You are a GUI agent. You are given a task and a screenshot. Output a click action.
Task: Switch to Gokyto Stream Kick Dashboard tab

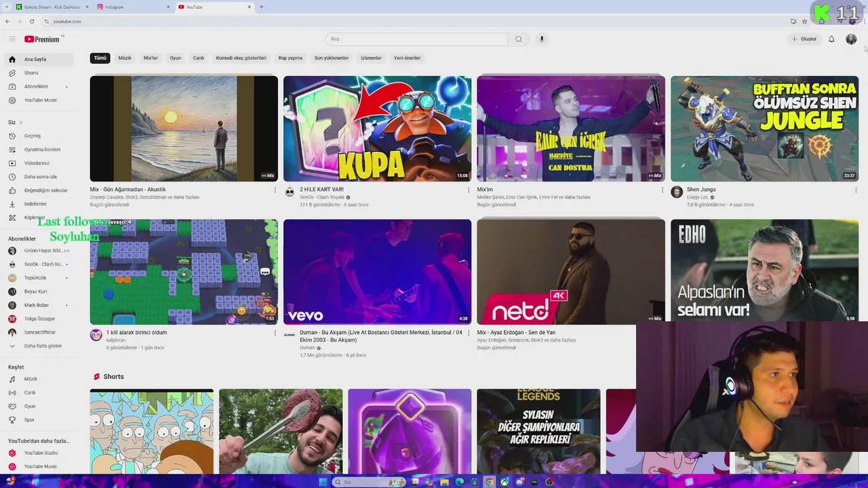[52, 7]
